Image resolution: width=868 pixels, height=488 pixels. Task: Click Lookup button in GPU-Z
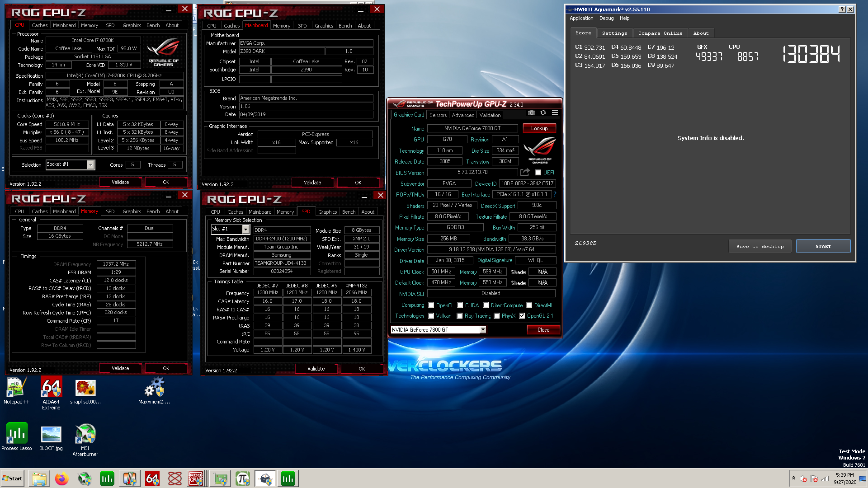pyautogui.click(x=539, y=128)
